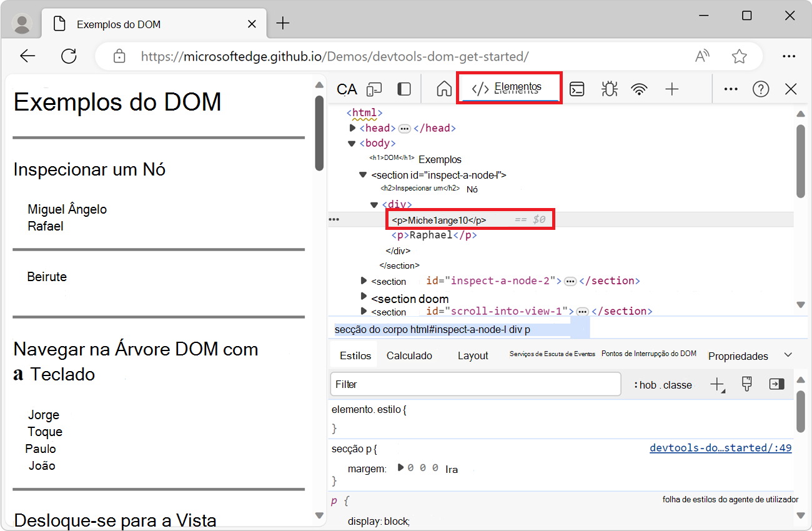Click the styles Filter input field
The image size is (812, 531).
[x=475, y=384]
